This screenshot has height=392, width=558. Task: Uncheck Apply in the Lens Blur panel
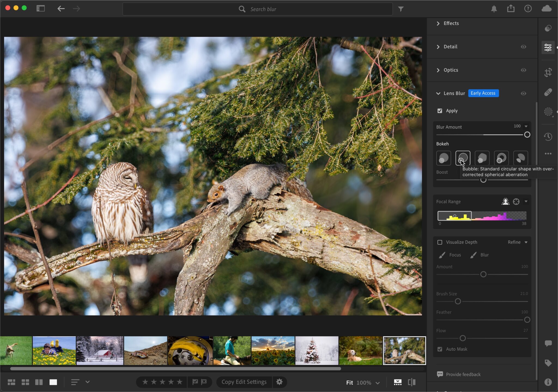pyautogui.click(x=440, y=111)
